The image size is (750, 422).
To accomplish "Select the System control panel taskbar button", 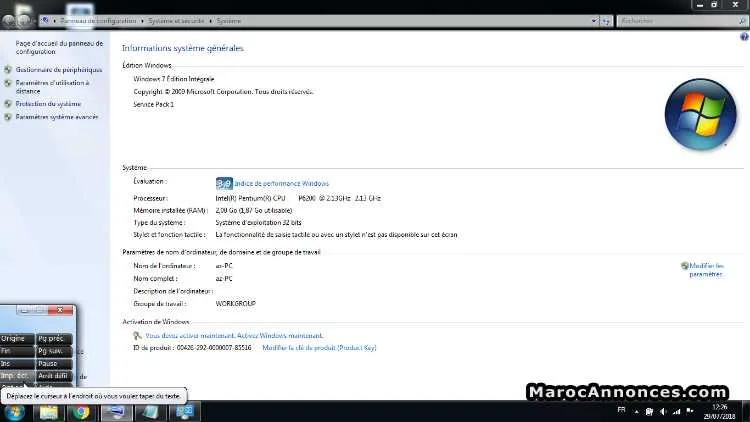I will [x=184, y=412].
